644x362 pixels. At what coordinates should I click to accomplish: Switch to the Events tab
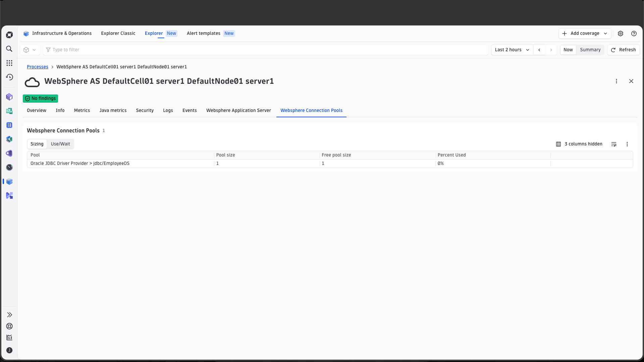coord(190,111)
